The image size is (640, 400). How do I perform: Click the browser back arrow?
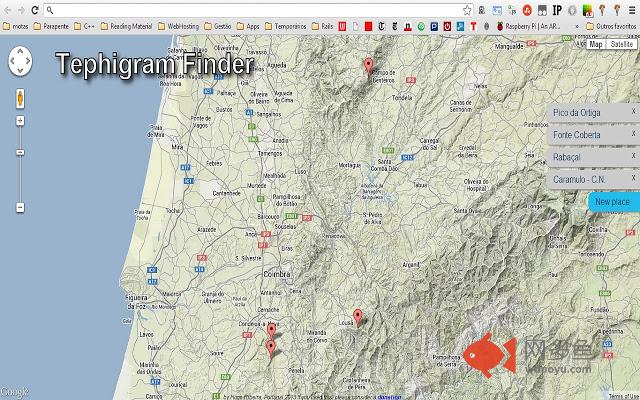click(7, 10)
